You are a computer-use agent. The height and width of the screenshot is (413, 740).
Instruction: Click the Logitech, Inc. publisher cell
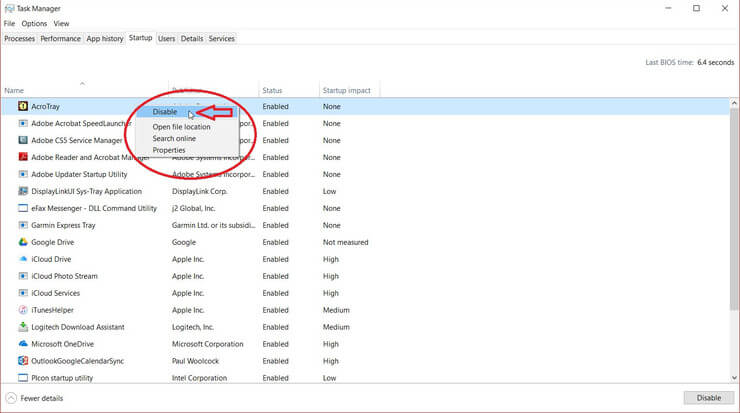coord(193,327)
